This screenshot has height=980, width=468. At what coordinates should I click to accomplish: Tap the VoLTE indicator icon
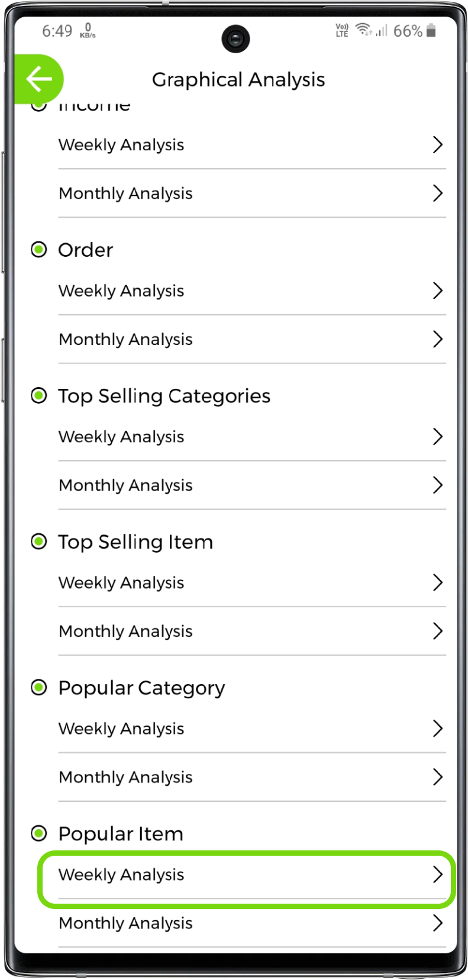pyautogui.click(x=342, y=30)
